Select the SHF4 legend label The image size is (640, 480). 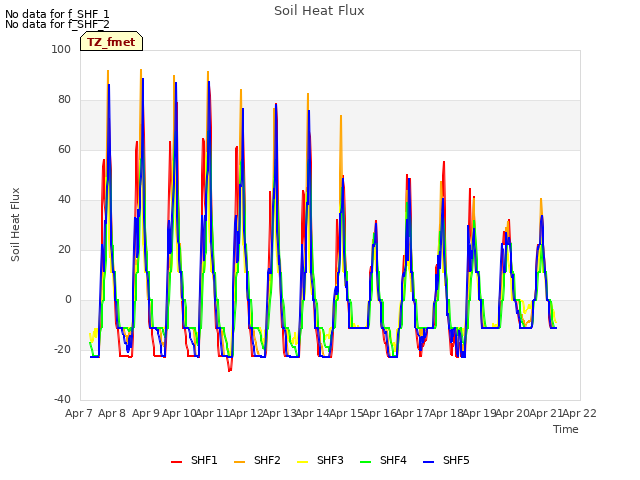point(393,460)
